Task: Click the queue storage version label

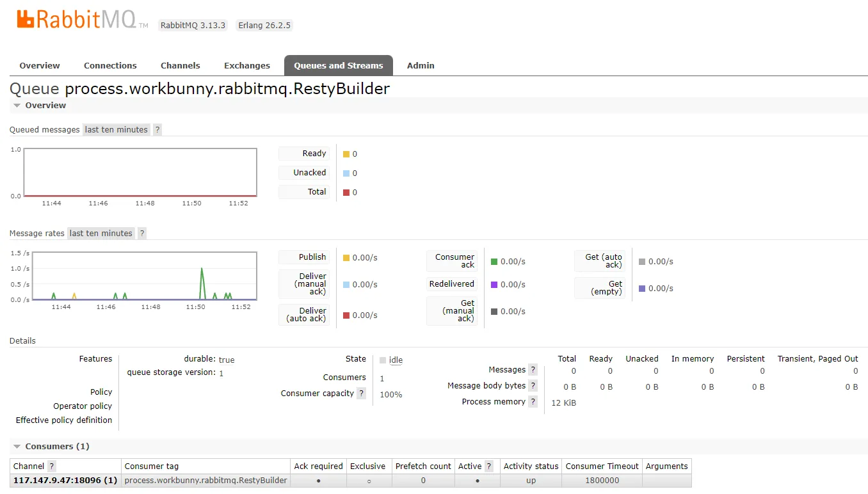Action: point(171,372)
